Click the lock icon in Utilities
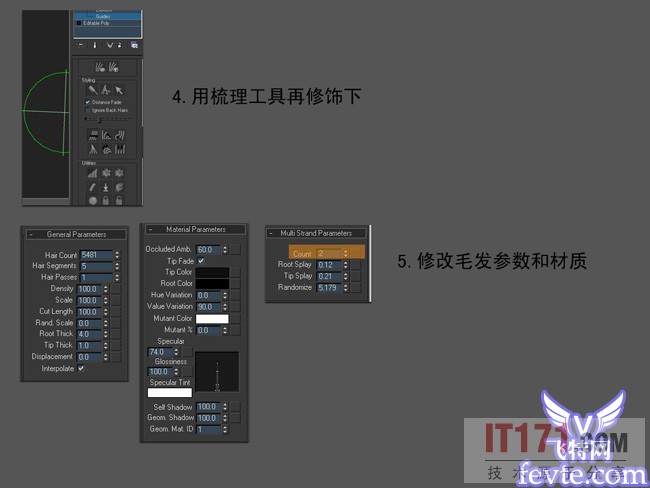 click(x=105, y=200)
